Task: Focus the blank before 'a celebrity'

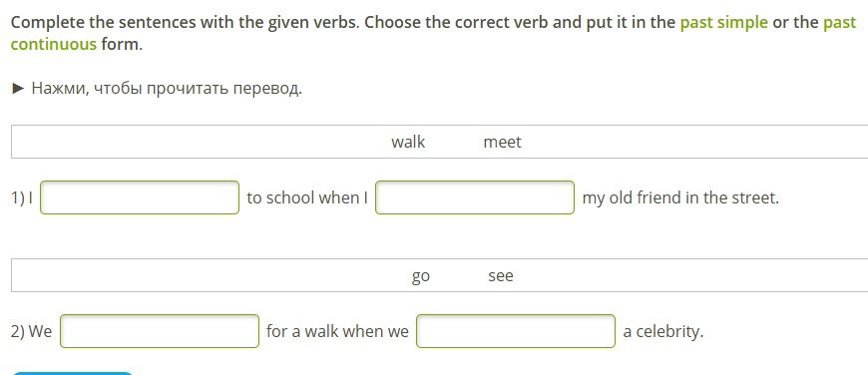Action: pyautogui.click(x=516, y=331)
